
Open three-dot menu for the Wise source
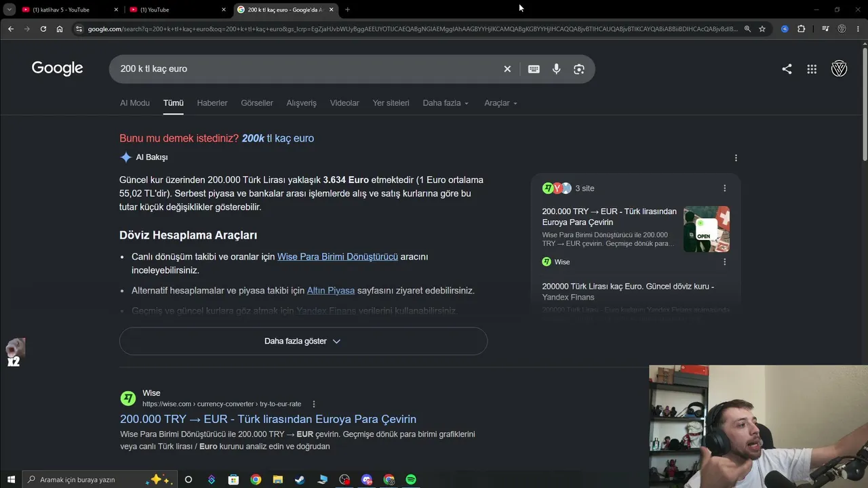[x=724, y=262]
